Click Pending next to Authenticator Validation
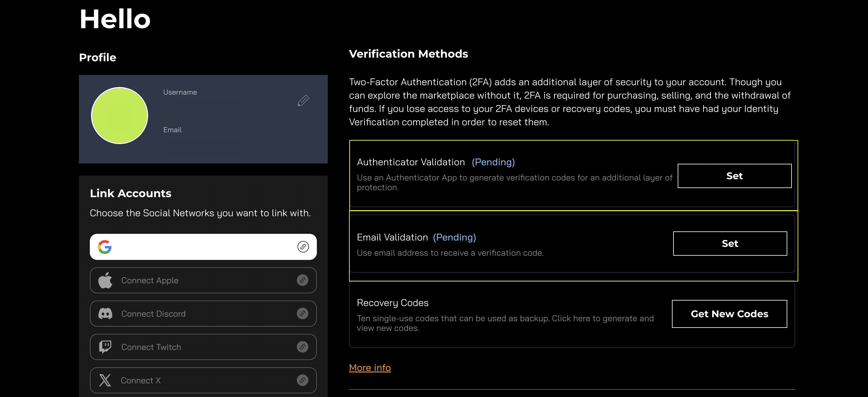 pyautogui.click(x=493, y=162)
